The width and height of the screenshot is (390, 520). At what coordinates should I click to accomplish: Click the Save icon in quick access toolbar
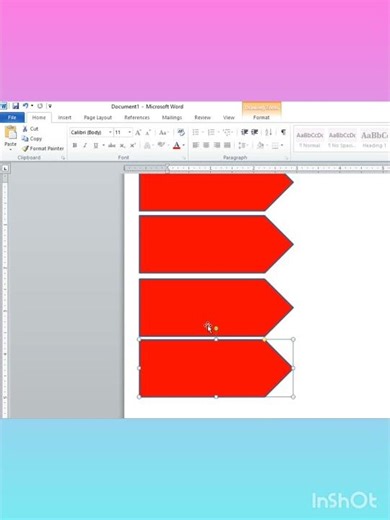[x=16, y=106]
